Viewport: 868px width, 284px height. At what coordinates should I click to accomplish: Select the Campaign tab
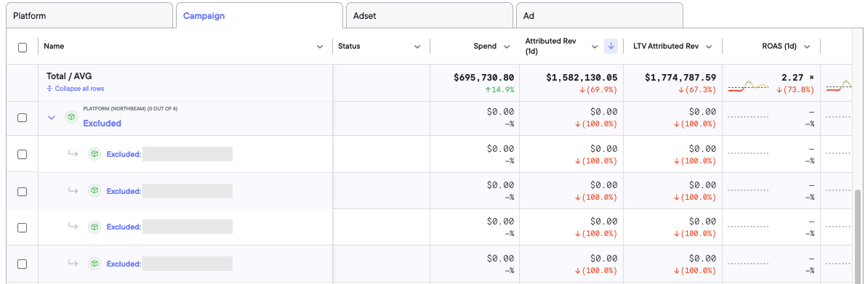[259, 15]
